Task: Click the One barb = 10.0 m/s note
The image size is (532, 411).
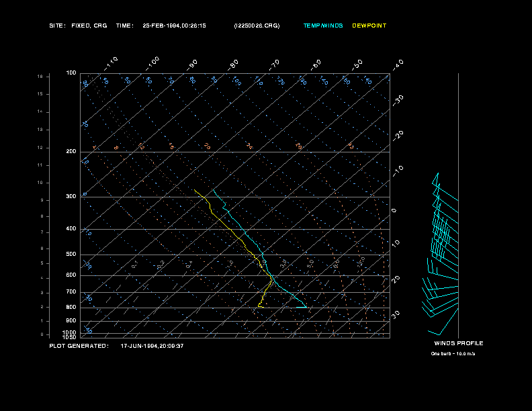Action: pos(453,354)
